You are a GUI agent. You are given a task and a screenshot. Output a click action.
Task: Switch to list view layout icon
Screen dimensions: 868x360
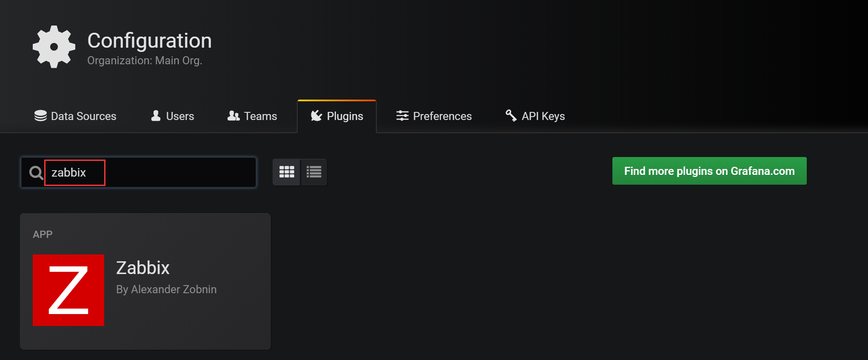[314, 172]
